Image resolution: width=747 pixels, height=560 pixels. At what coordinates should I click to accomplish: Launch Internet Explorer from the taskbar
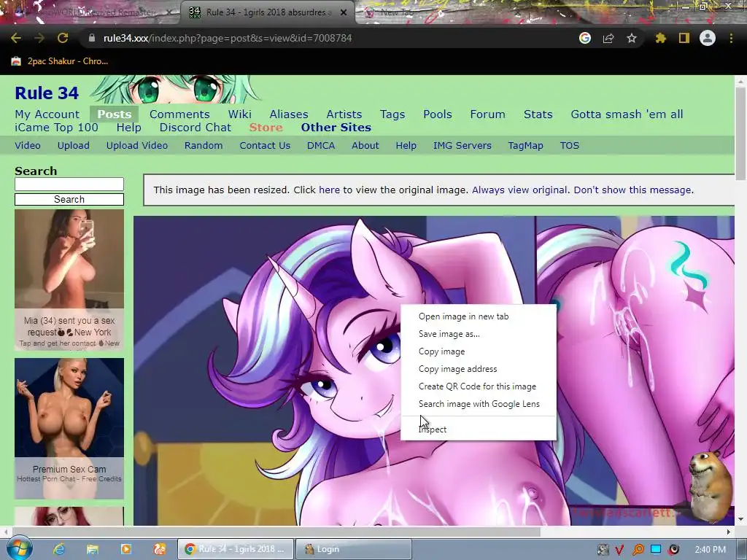(x=58, y=549)
